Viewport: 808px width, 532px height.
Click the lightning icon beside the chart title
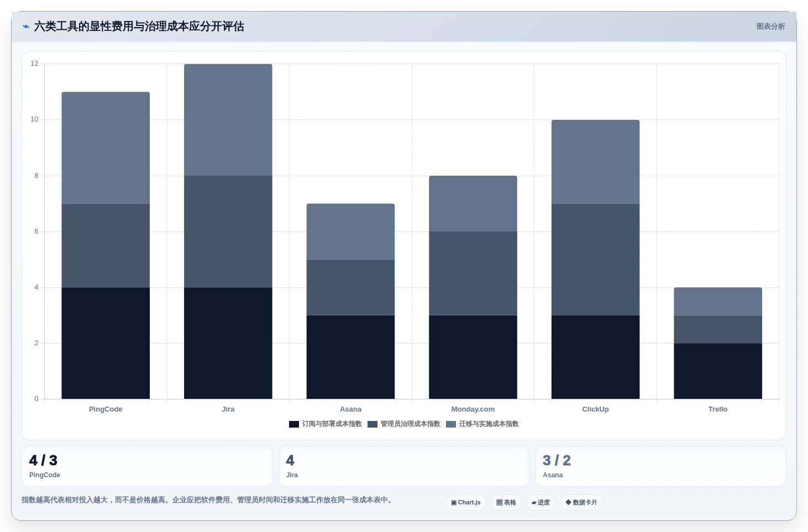26,27
